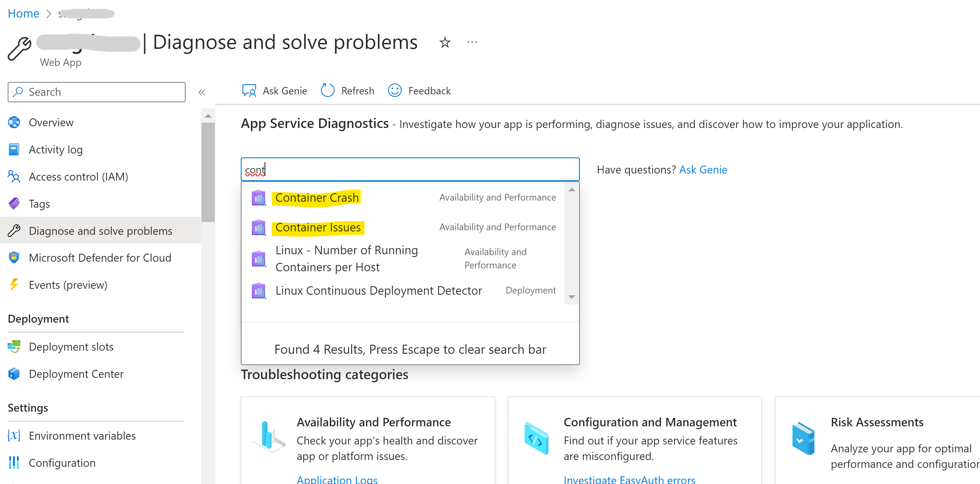Image resolution: width=980 pixels, height=484 pixels.
Task: Open Environment variables settings item
Action: click(82, 436)
